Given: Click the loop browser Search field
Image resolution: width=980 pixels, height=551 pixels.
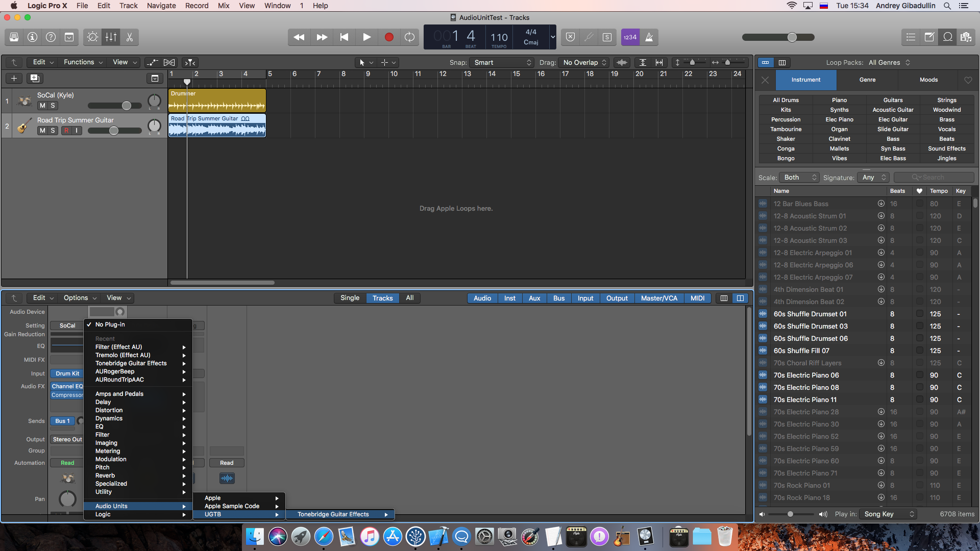Looking at the screenshot, I should pyautogui.click(x=934, y=178).
